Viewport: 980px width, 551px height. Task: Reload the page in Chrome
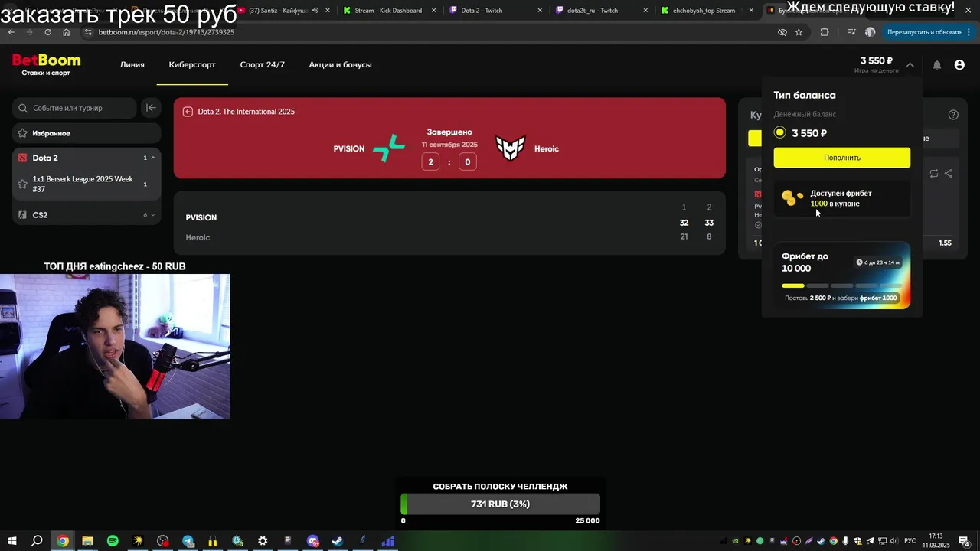47,32
